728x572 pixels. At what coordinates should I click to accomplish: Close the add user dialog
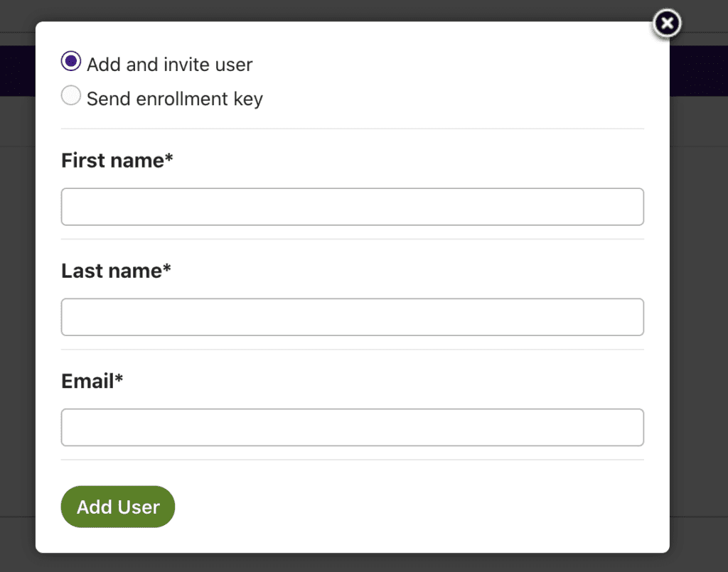666,24
